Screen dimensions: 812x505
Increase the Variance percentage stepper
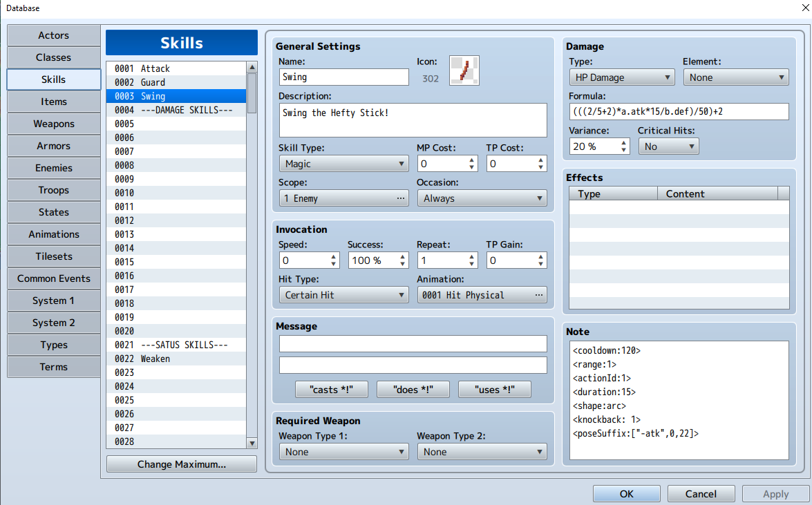pos(623,142)
